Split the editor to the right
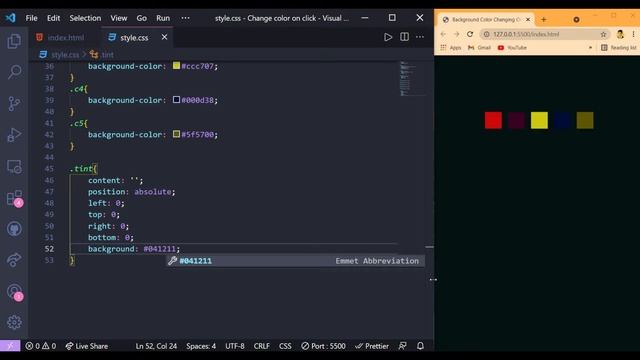Image resolution: width=640 pixels, height=360 pixels. (x=404, y=37)
